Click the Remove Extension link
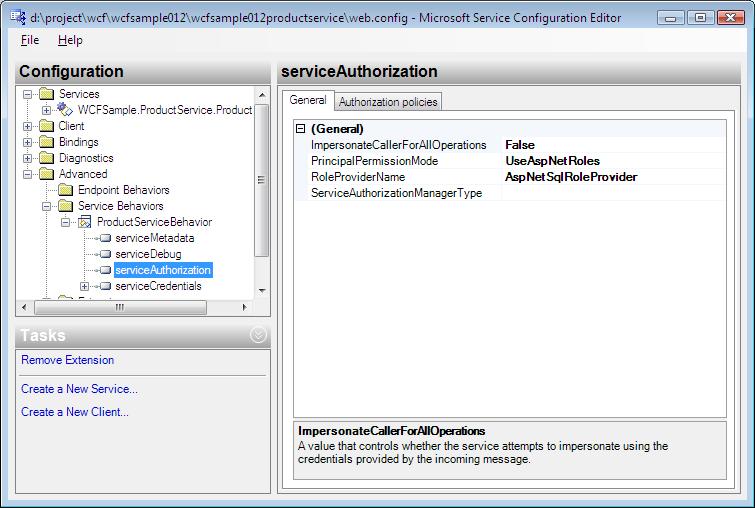 click(x=67, y=360)
